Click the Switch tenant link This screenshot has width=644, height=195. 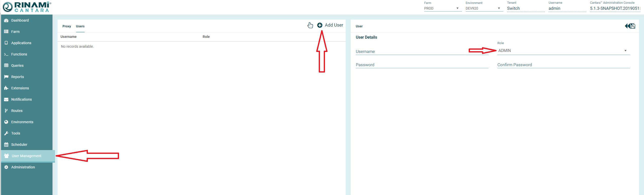tap(513, 8)
